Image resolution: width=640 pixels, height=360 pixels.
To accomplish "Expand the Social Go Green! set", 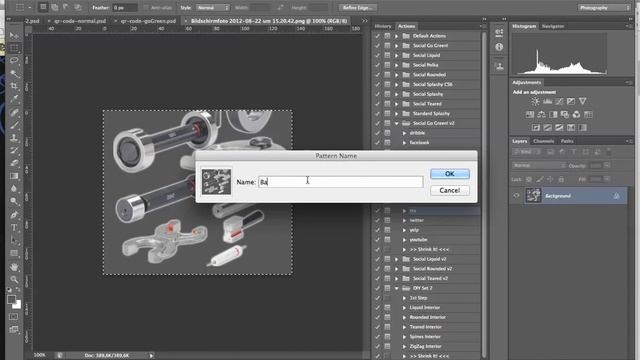I will (396, 46).
